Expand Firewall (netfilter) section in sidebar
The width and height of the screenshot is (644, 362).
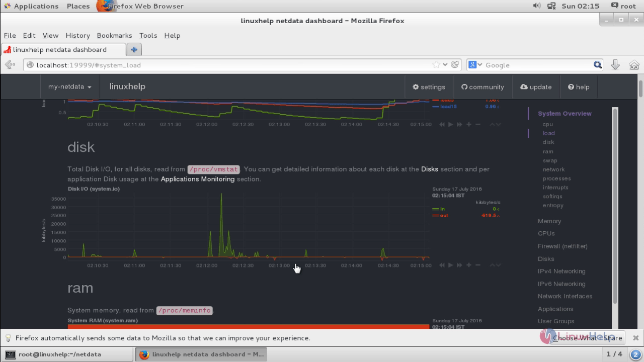click(562, 246)
